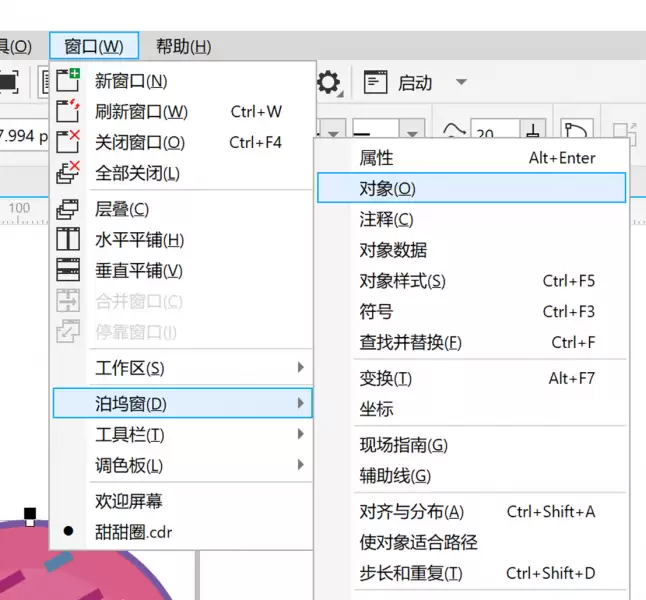This screenshot has width=646, height=600.
Task: Click the Close All windows icon
Action: 68,172
